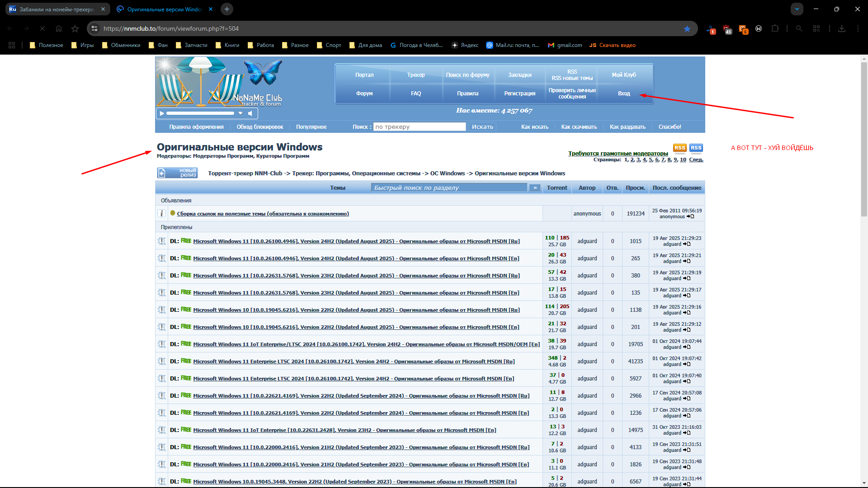This screenshot has height=488, width=868.
Task: Go to page 10 of the forum
Action: [x=683, y=160]
